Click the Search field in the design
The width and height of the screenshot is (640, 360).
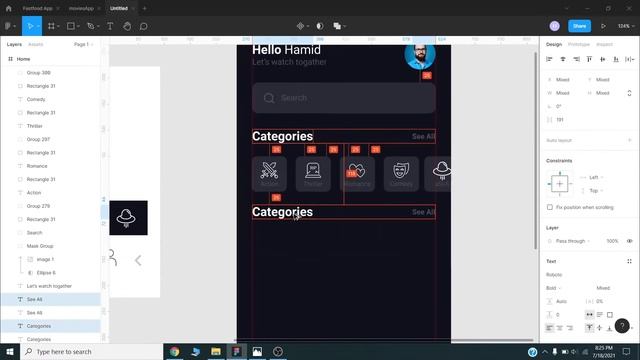(344, 98)
